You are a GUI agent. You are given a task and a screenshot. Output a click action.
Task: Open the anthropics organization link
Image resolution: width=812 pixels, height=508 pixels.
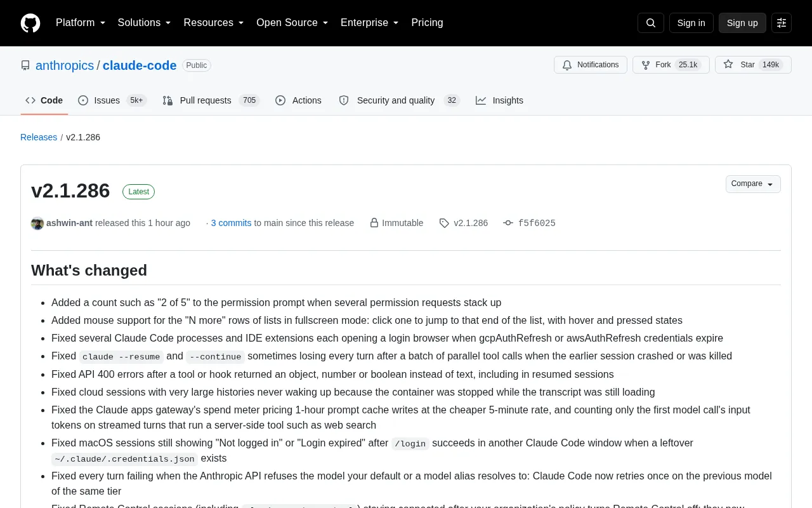[65, 65]
